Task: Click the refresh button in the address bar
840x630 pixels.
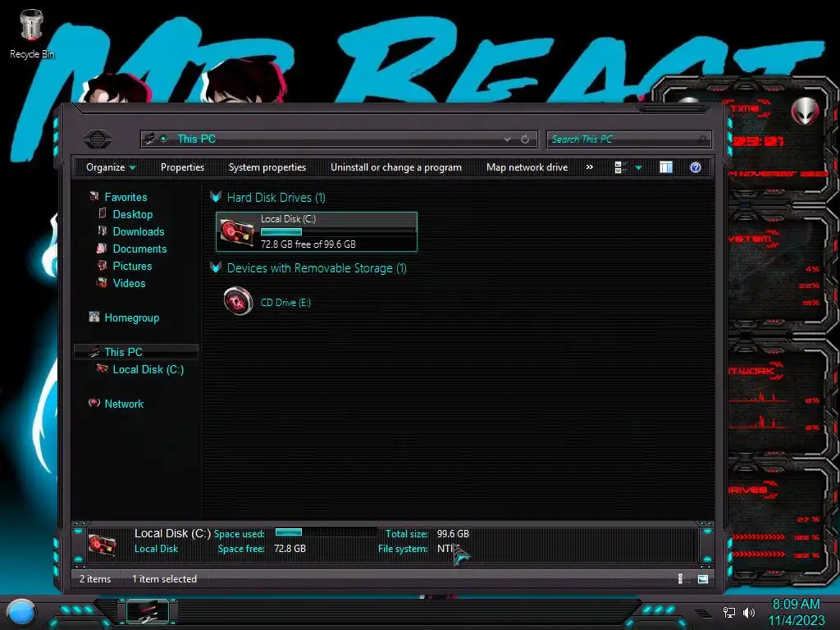Action: (525, 139)
